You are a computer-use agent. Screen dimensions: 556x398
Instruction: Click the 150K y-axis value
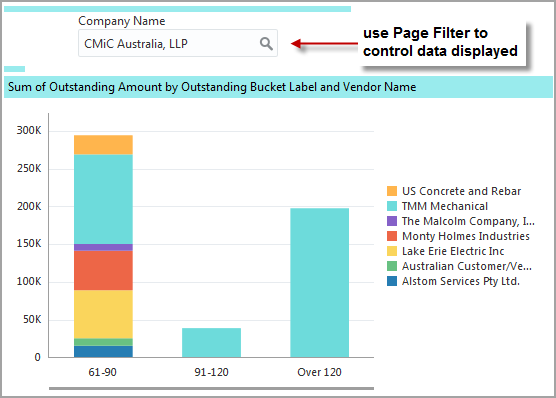(x=29, y=244)
